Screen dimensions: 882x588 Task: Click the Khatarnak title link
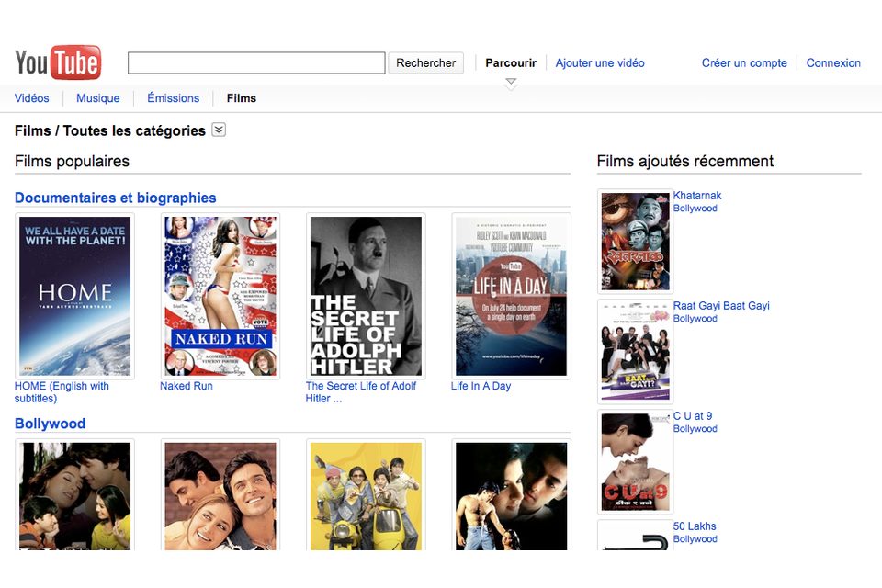point(697,196)
